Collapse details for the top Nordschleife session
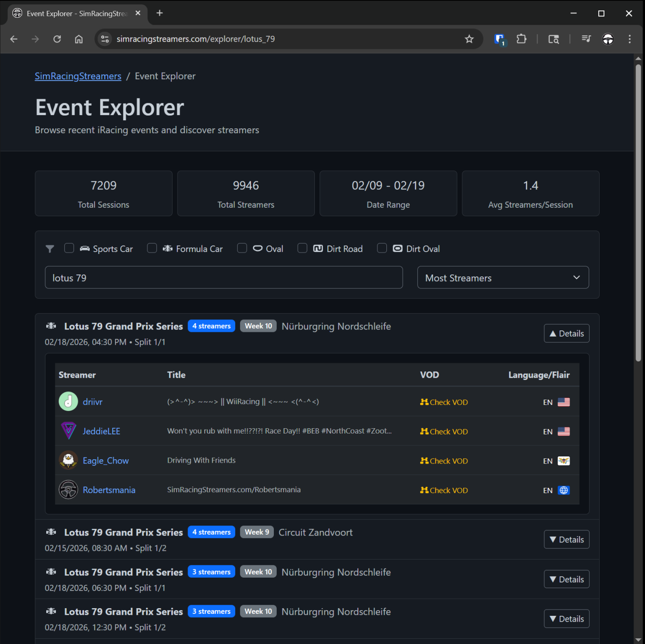 click(566, 333)
